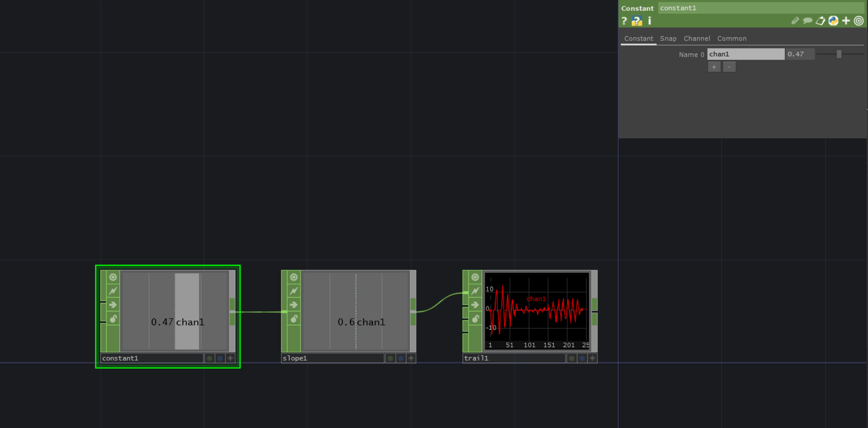The image size is (868, 428).
Task: Select the constant1 node name label
Action: click(x=152, y=358)
